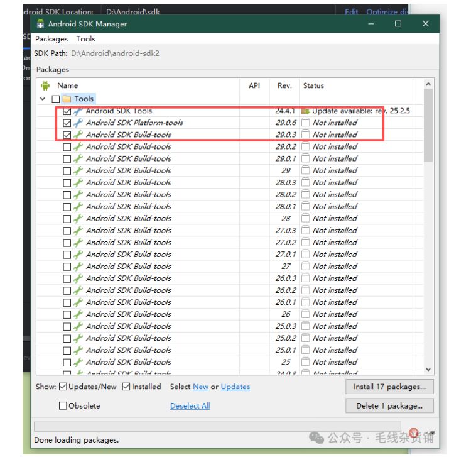
Task: Select the Build-tools row with rev 25.0.1
Action: [x=230, y=350]
